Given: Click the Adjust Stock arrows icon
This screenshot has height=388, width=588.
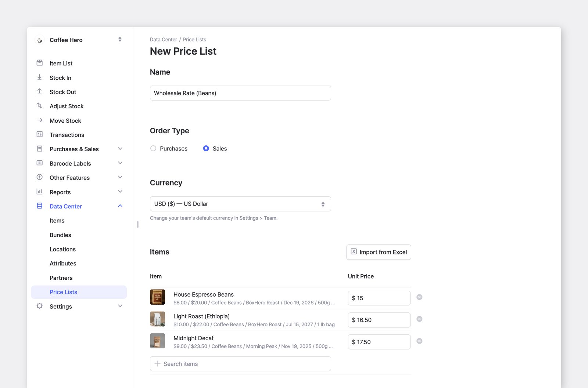Looking at the screenshot, I should click(x=40, y=106).
